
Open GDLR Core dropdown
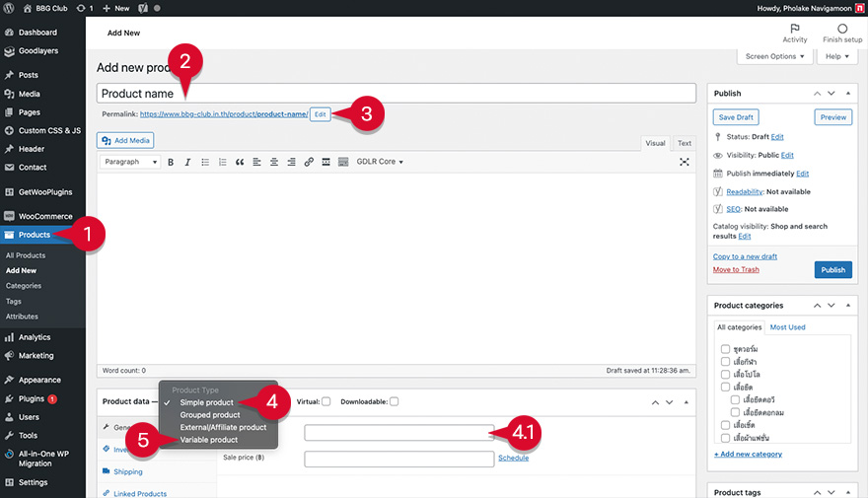coord(380,162)
